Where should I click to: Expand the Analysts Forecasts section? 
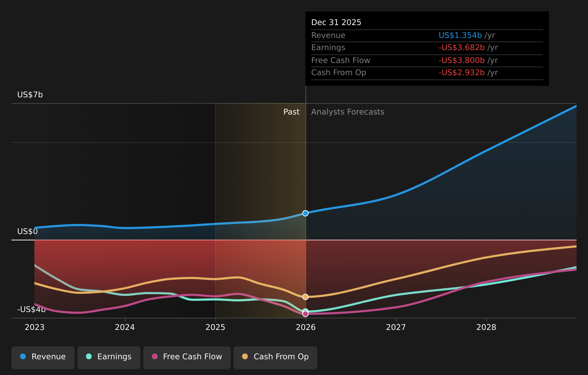tap(347, 112)
